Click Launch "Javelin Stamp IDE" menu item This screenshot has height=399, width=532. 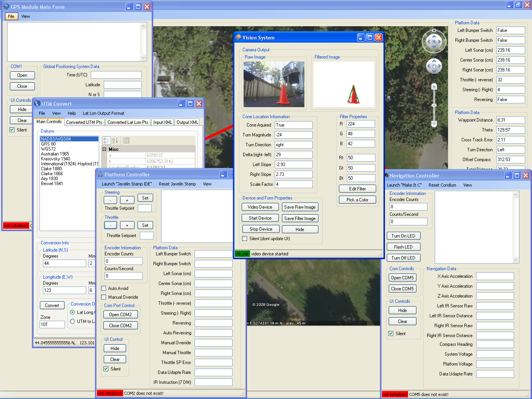point(127,184)
